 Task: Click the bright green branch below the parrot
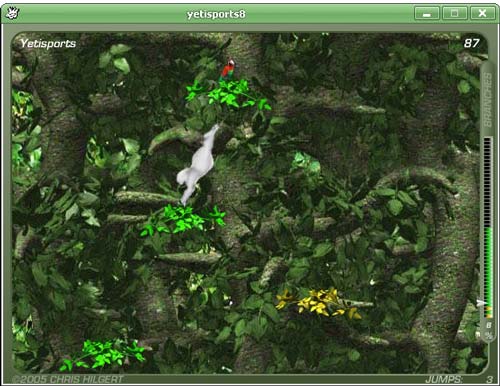[x=229, y=95]
